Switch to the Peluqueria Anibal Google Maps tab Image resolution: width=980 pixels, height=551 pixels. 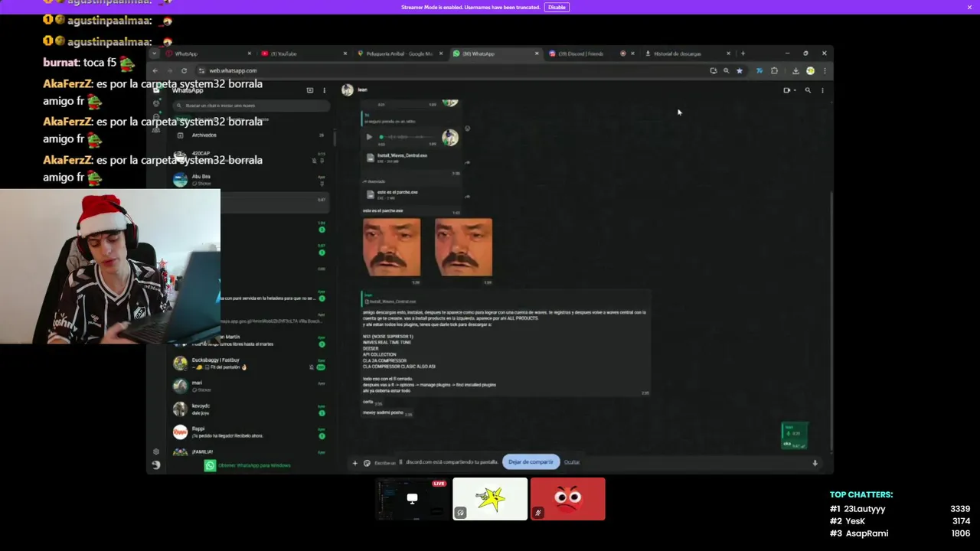(400, 54)
